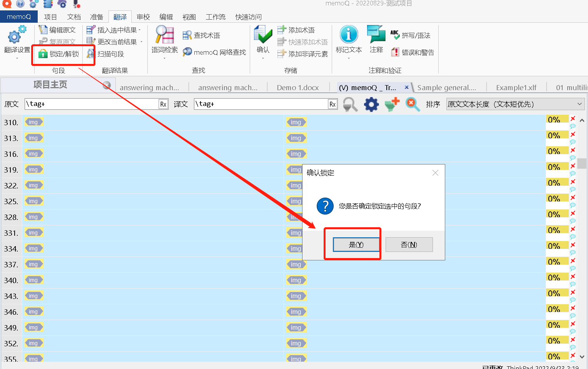This screenshot has width=588, height=369.
Task: Click the source img tag in segment 337
Action: point(34,264)
